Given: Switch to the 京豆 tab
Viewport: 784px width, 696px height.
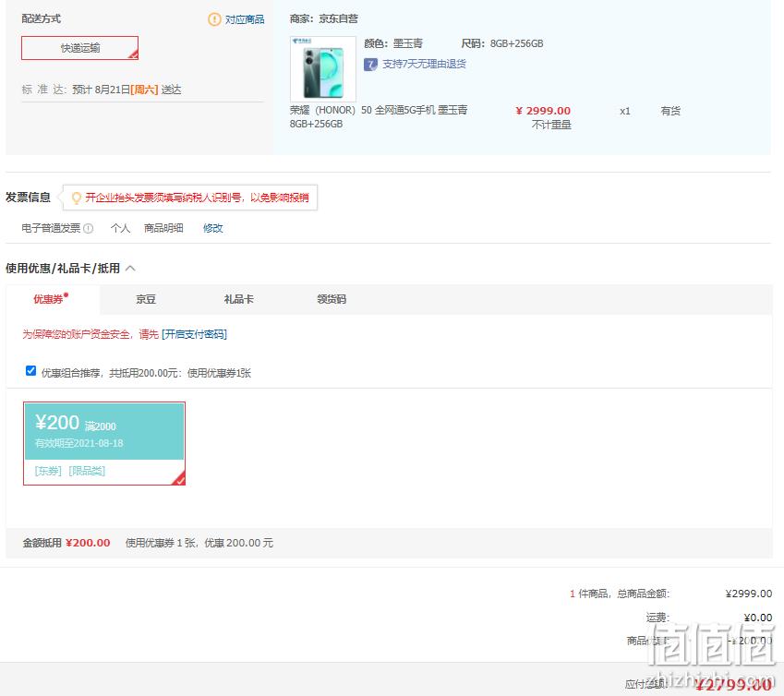Looking at the screenshot, I should coord(146,299).
